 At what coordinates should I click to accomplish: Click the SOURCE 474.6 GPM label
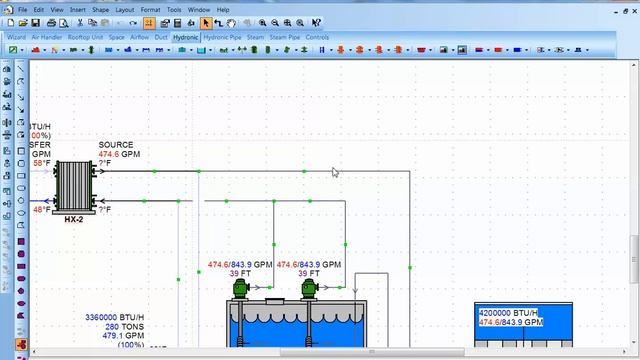[x=119, y=149]
